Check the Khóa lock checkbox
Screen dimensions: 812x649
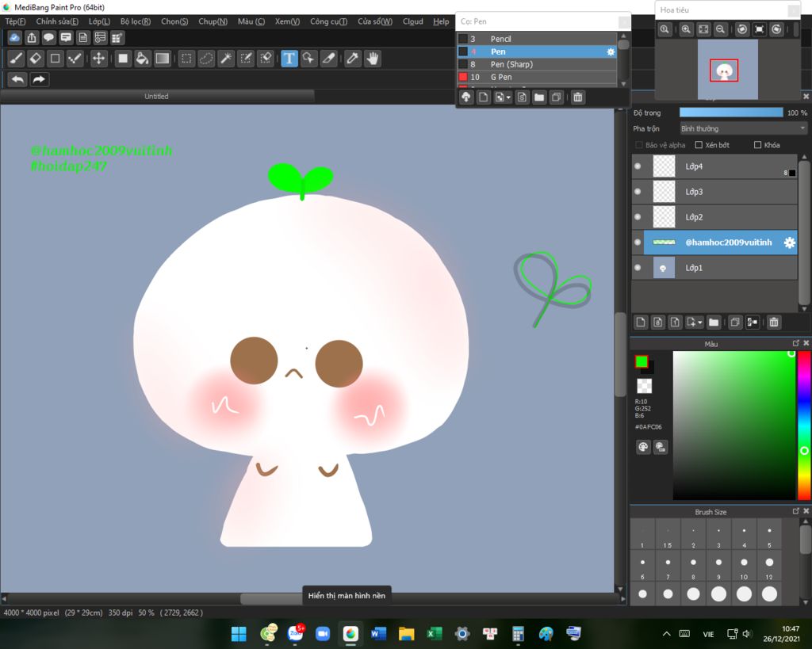pos(757,145)
